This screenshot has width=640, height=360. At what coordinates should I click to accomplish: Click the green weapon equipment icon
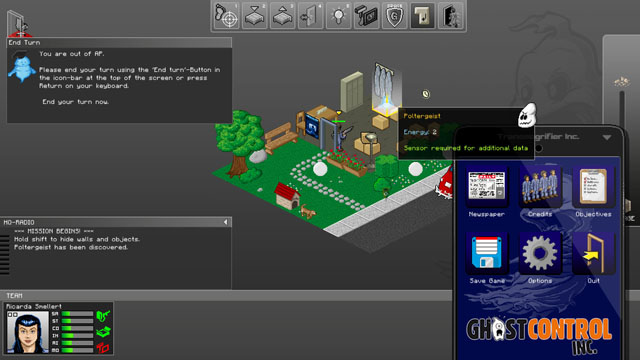(103, 316)
